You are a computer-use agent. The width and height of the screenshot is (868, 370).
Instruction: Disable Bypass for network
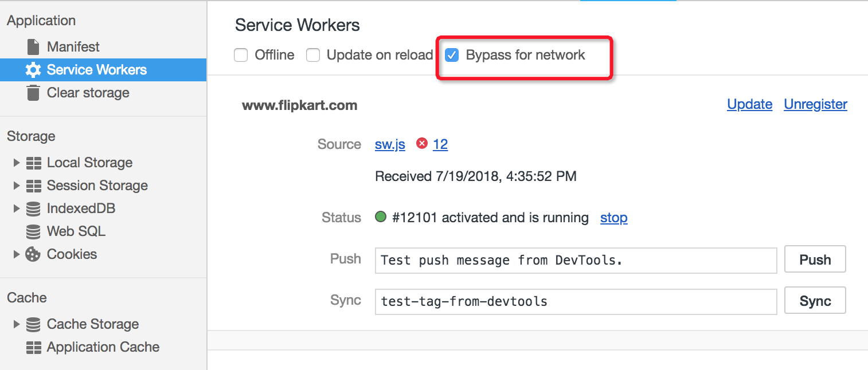tap(452, 55)
